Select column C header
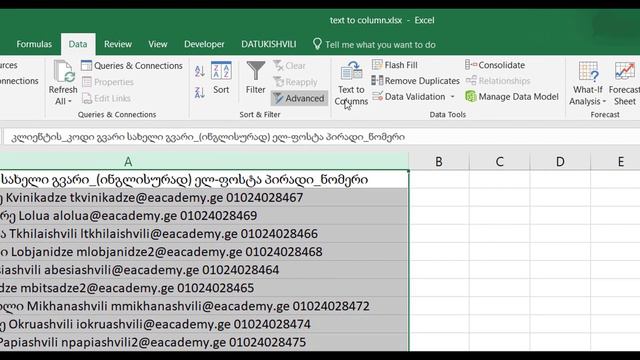 coord(500,162)
